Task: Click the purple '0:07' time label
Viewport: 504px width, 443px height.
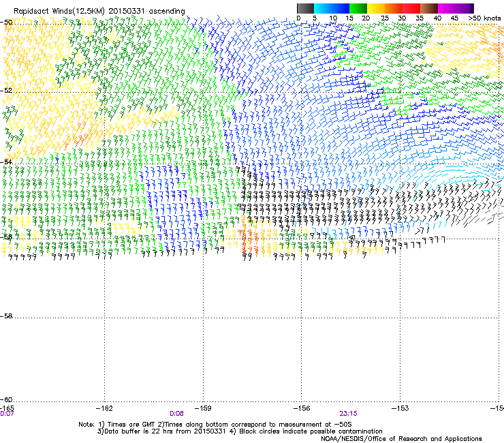Action: coord(7,414)
